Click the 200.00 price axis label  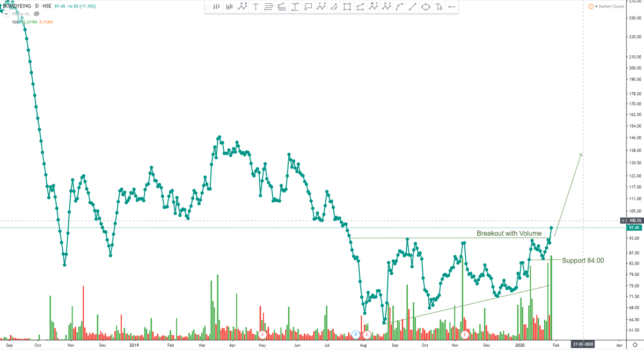coord(635,68)
